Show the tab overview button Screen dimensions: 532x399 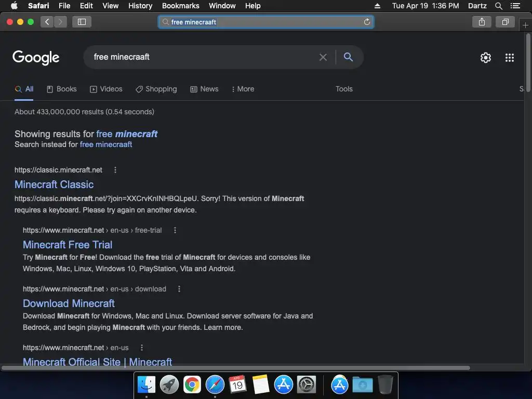point(505,22)
